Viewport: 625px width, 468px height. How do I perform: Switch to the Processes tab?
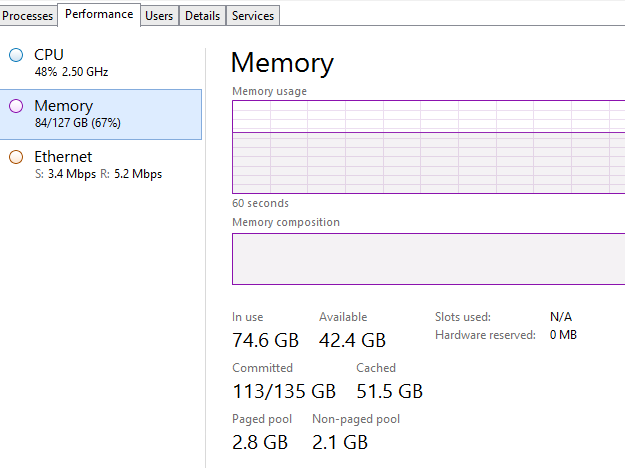[x=28, y=16]
